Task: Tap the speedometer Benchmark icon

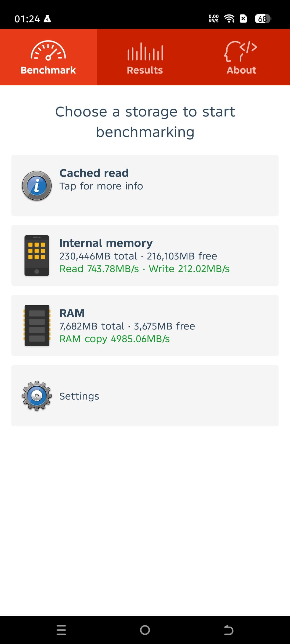Action: point(48,50)
